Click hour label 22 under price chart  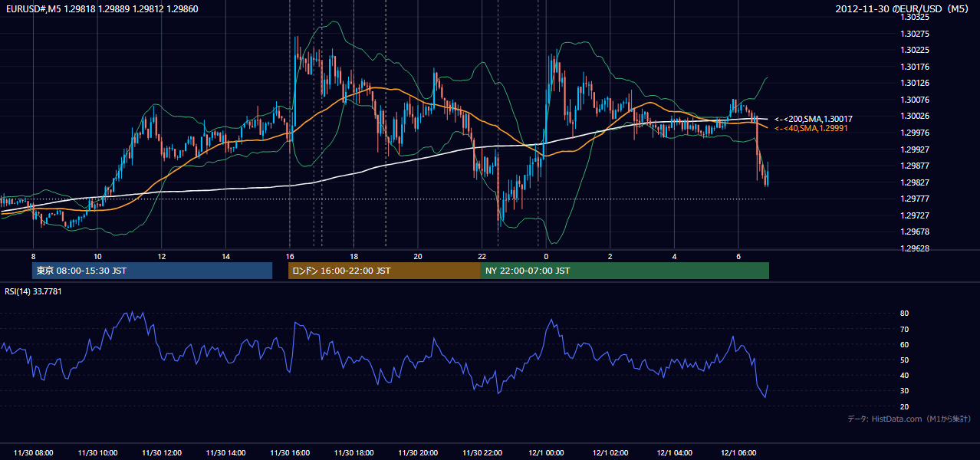pyautogui.click(x=482, y=256)
